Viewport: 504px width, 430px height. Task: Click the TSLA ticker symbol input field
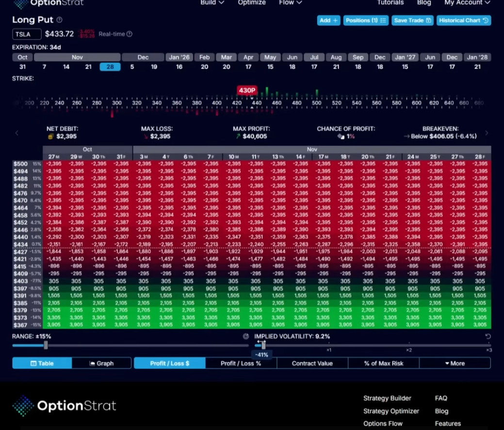tap(27, 34)
